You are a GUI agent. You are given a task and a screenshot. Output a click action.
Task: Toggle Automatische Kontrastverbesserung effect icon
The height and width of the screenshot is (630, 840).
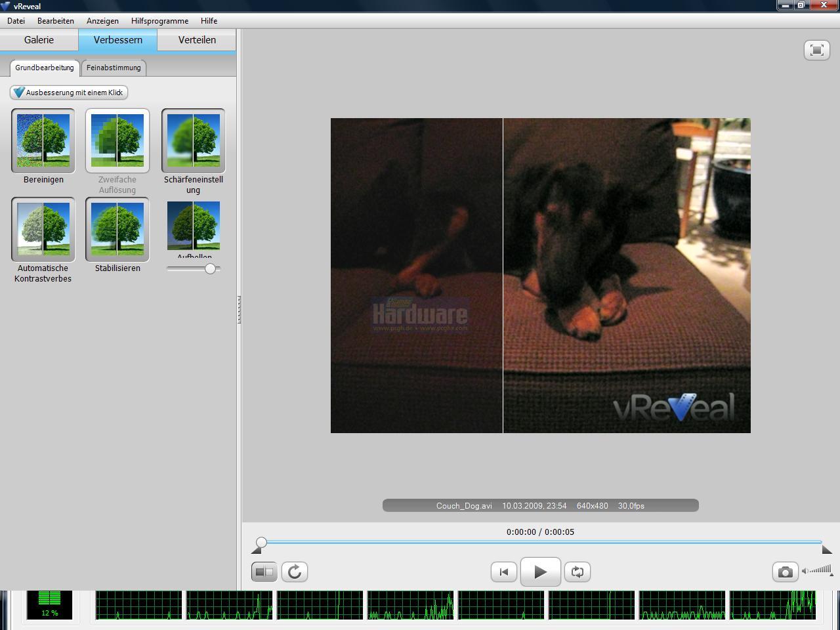tap(43, 230)
